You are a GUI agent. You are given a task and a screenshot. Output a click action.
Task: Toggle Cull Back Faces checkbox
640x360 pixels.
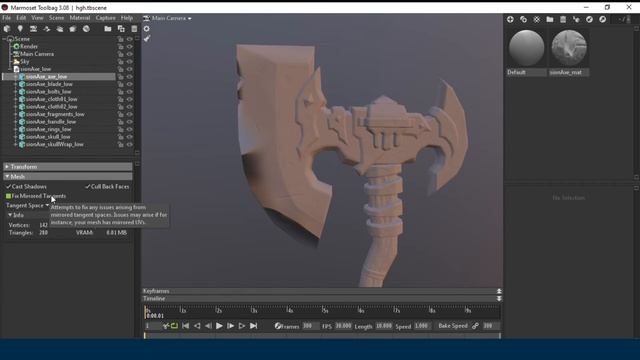pyautogui.click(x=88, y=187)
